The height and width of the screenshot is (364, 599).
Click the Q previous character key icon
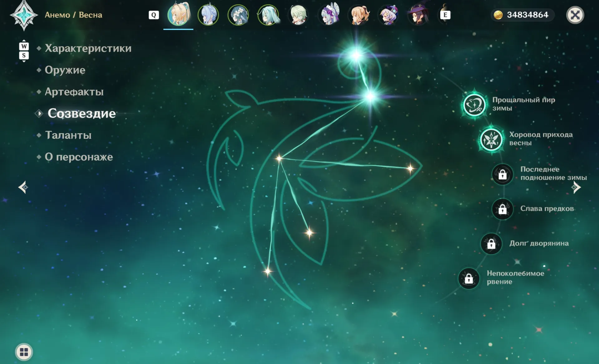tap(154, 15)
